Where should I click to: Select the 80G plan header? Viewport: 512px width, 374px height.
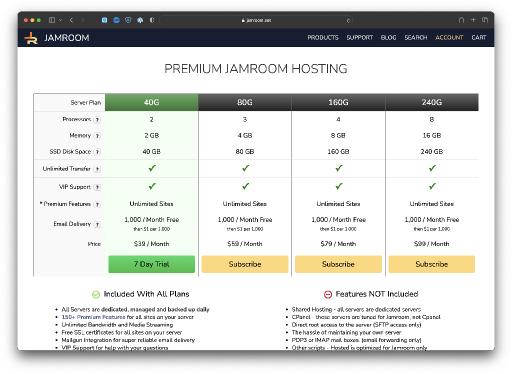click(x=245, y=102)
